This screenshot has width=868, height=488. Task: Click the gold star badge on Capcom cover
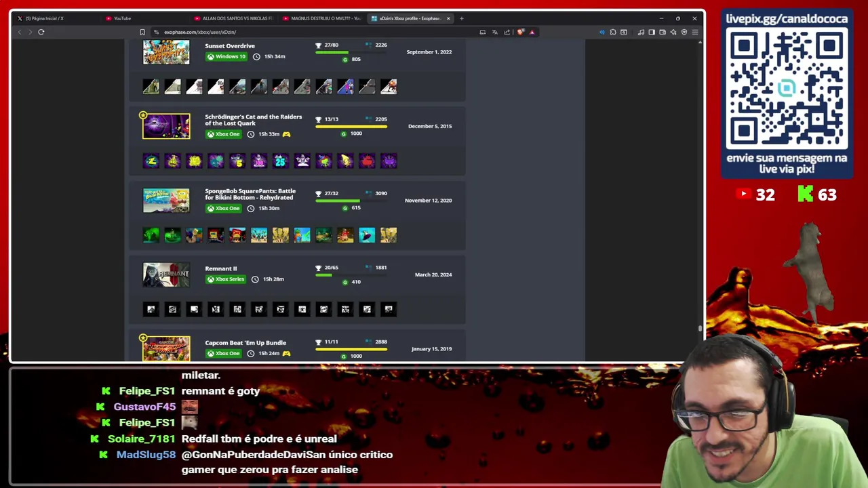pyautogui.click(x=143, y=338)
